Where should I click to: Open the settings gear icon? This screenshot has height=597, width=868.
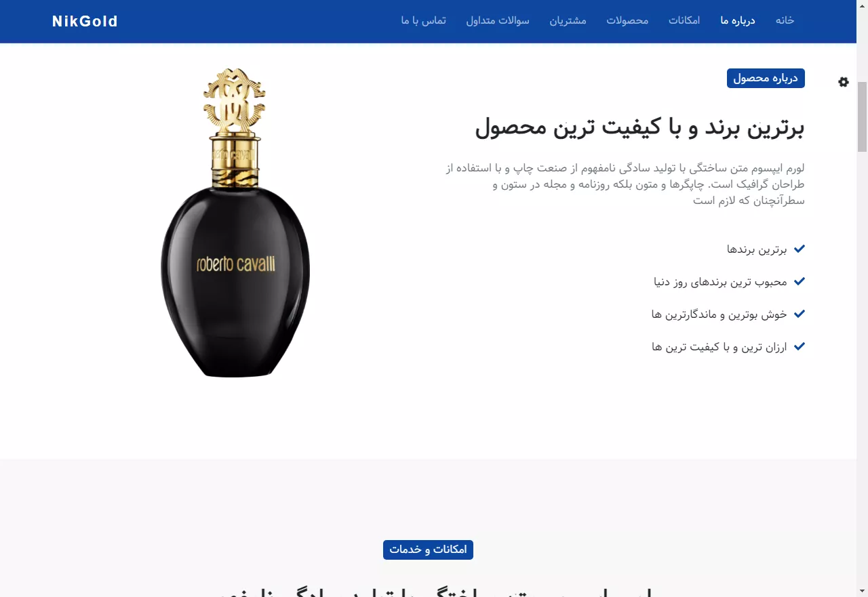coord(843,82)
